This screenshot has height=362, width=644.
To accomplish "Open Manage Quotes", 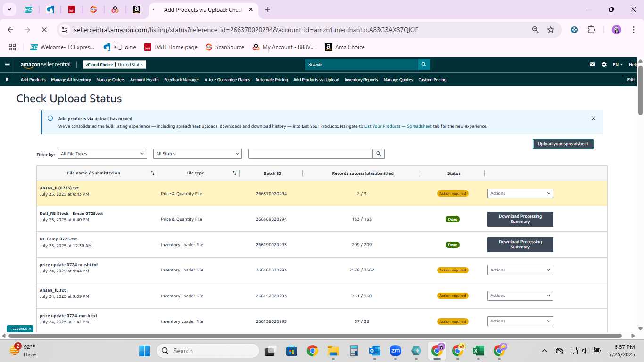I will coord(398,80).
